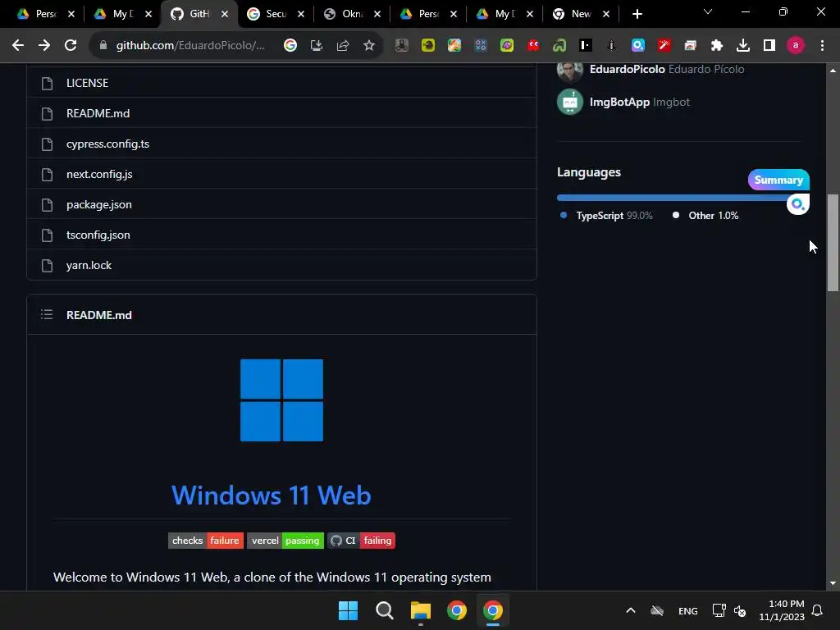Open the LICENSE file
Screen dimensions: 840x630
click(87, 83)
